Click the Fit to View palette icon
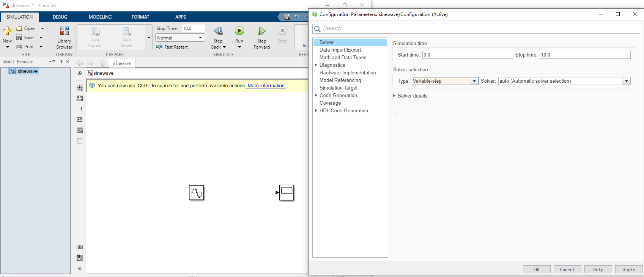 pyautogui.click(x=80, y=98)
